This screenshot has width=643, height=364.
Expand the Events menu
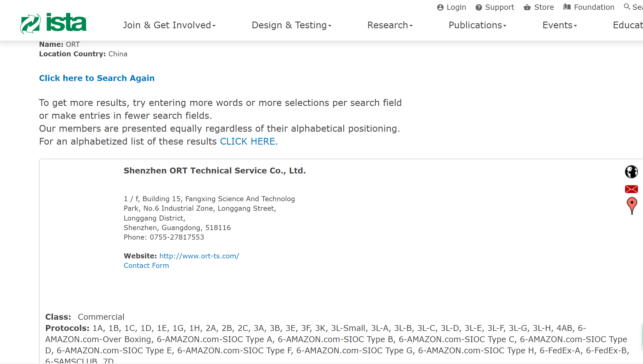click(x=560, y=25)
